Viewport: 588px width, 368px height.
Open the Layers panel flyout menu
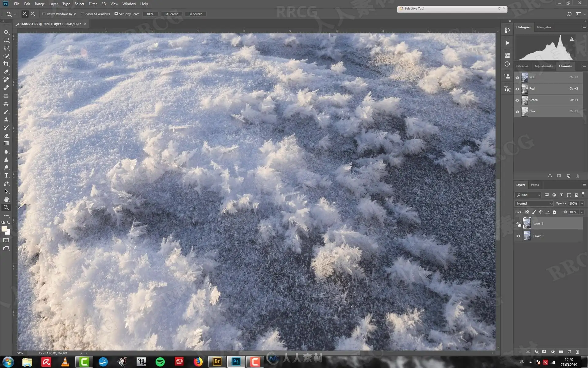(584, 185)
